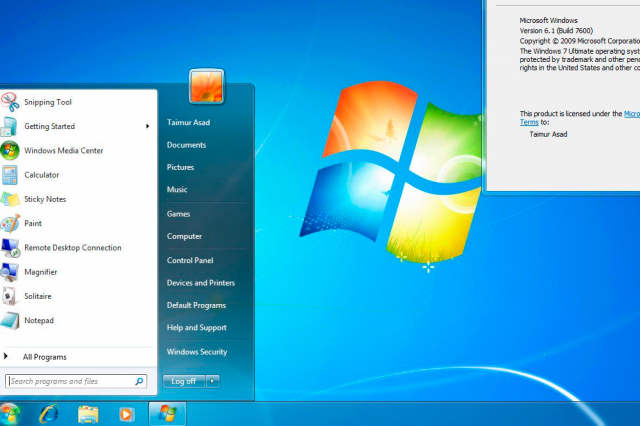
Task: Launch Windows Media Center via its green icon
Action: click(x=10, y=151)
